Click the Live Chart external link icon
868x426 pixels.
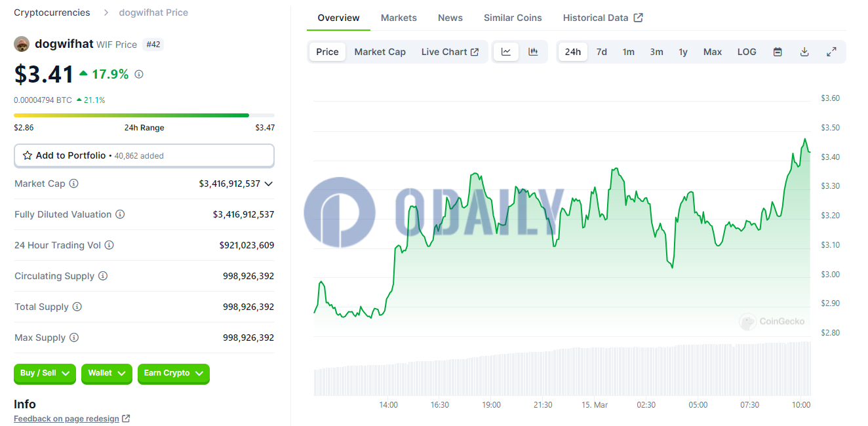point(475,52)
